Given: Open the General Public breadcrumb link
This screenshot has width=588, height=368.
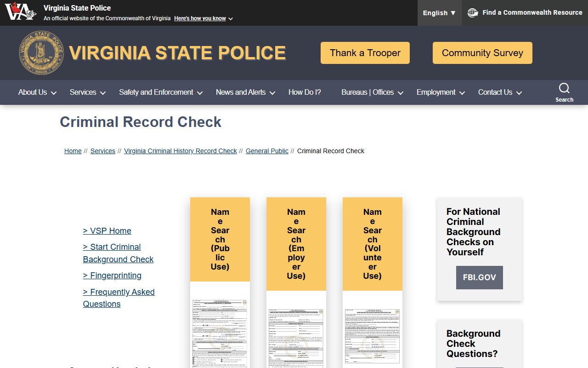Looking at the screenshot, I should click(x=267, y=151).
